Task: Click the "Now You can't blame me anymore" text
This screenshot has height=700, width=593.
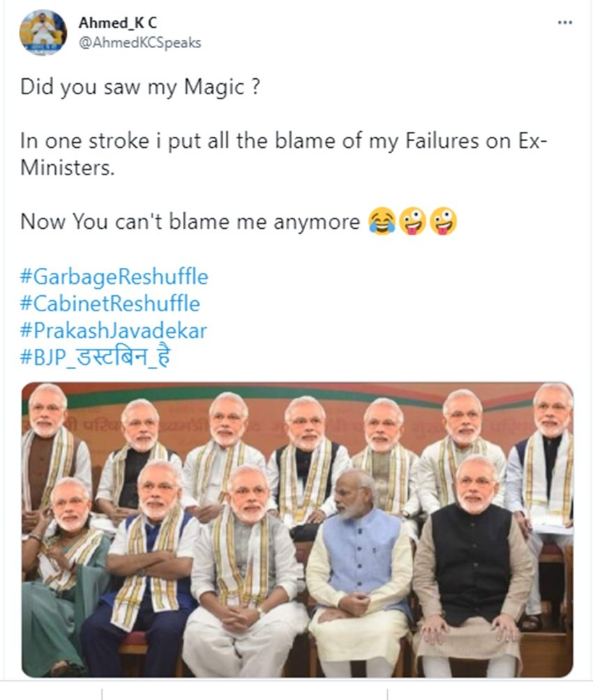Action: [x=190, y=222]
